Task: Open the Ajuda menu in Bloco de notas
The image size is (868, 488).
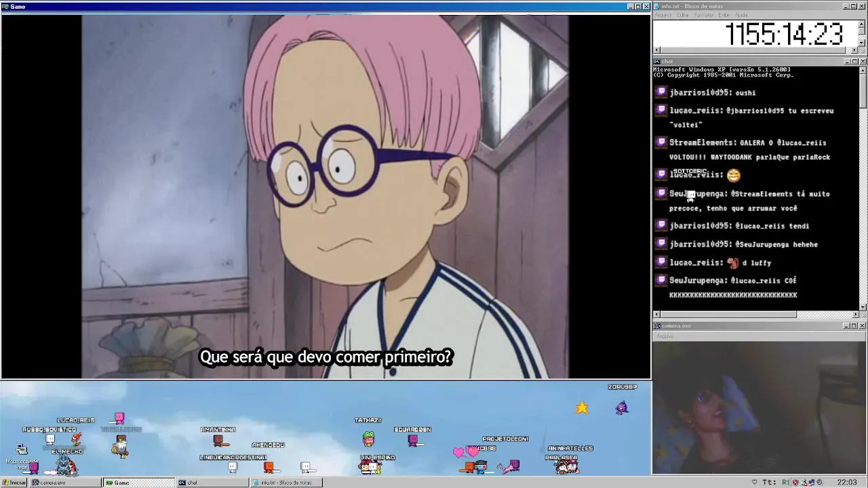Action: point(741,15)
